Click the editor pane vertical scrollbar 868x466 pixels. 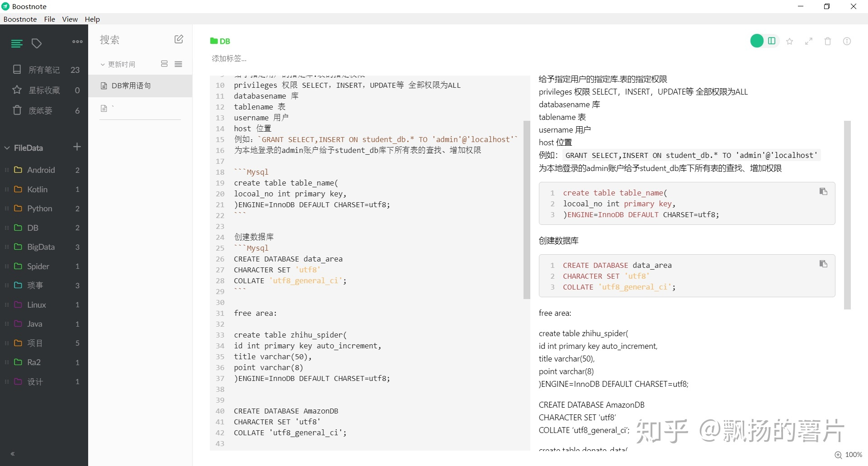[x=527, y=210]
